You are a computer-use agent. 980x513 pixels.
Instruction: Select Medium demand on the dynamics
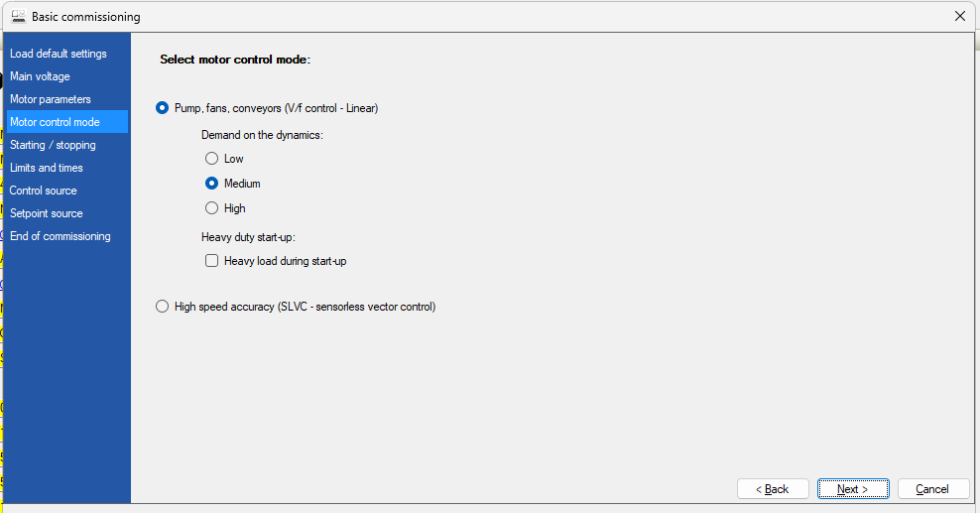[212, 184]
